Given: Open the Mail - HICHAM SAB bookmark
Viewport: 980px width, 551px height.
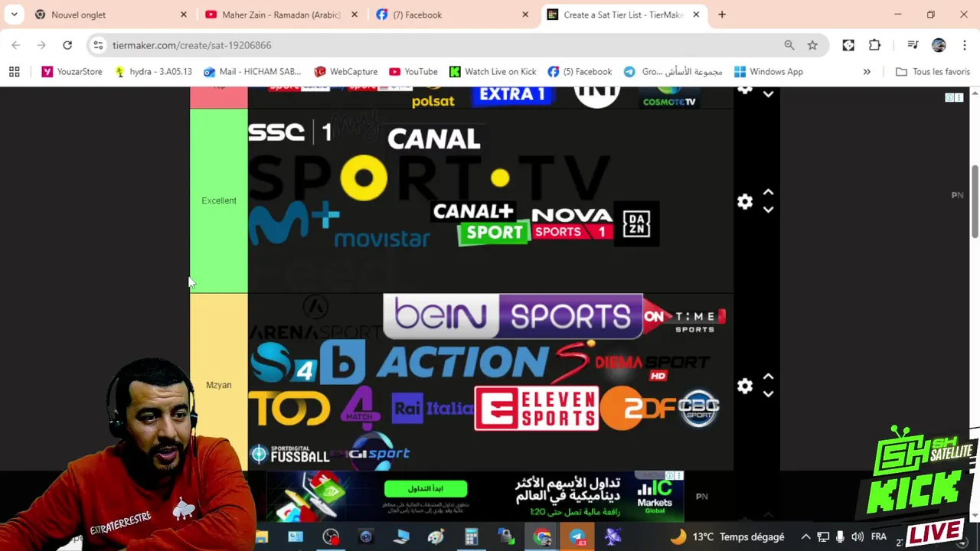Looking at the screenshot, I should [253, 72].
